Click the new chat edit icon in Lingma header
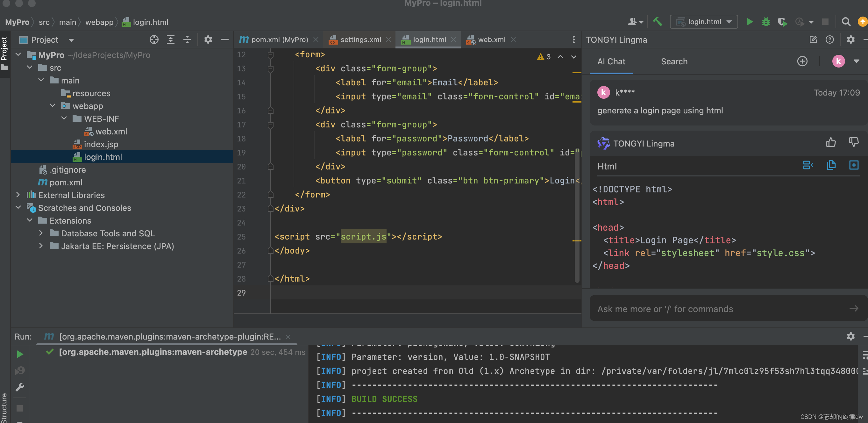Viewport: 868px width, 423px height. point(813,40)
